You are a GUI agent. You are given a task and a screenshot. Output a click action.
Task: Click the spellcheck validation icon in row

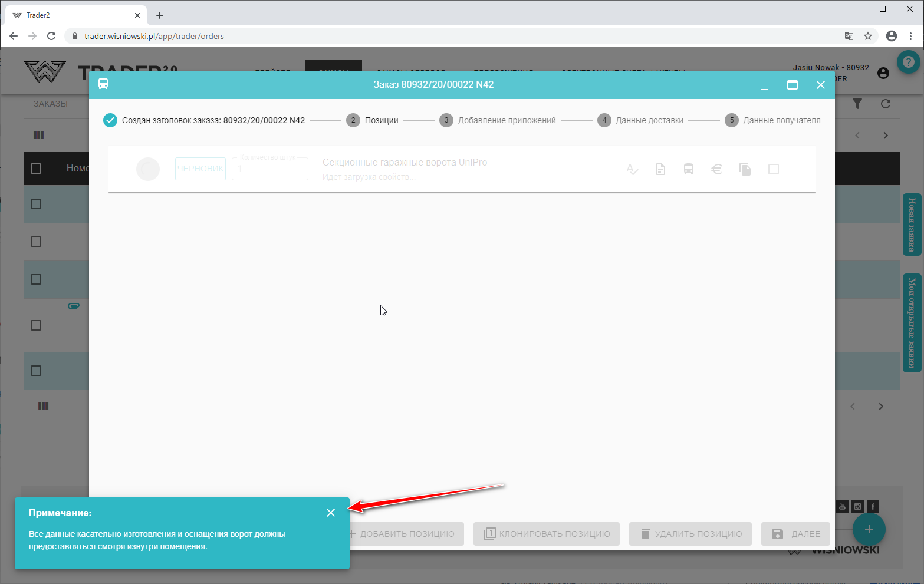point(632,169)
